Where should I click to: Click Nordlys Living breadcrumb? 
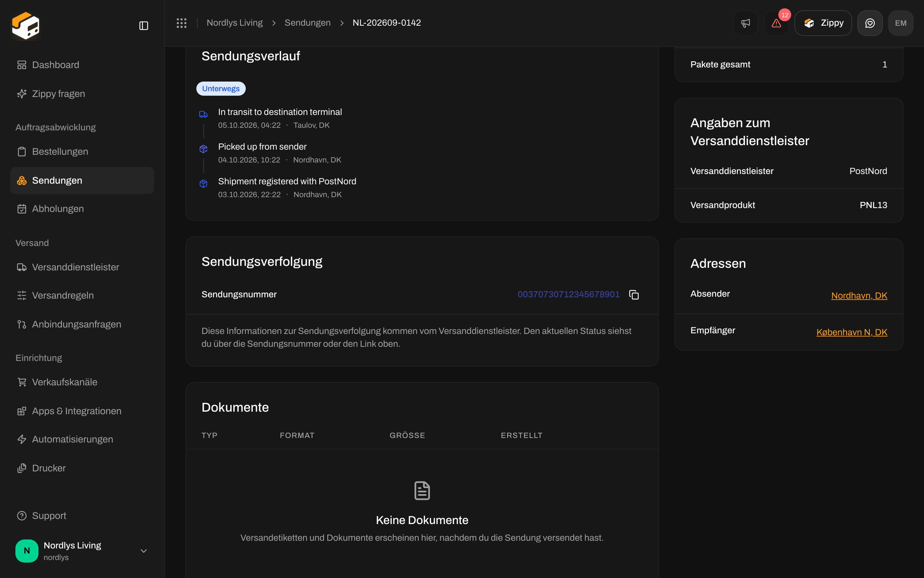(235, 23)
